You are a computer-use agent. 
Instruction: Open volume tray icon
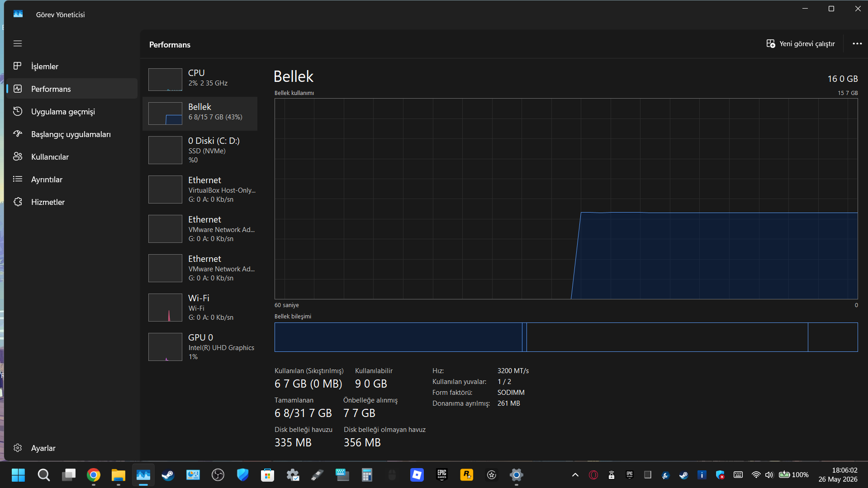[x=769, y=475]
